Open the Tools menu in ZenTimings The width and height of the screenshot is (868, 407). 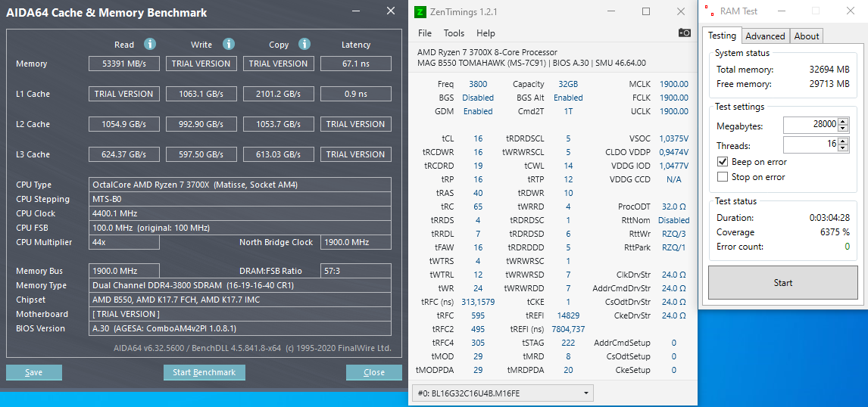pyautogui.click(x=454, y=33)
